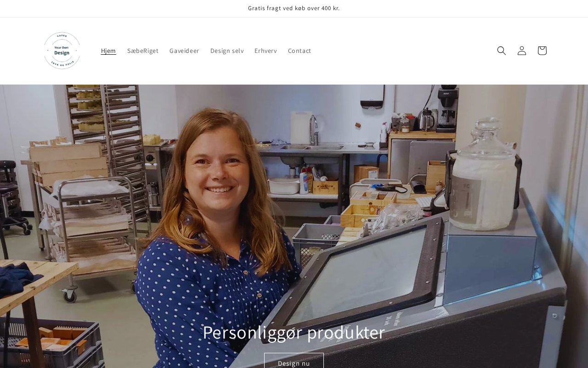Click the account login person icon
Screen dimensions: 588x368
click(522, 51)
